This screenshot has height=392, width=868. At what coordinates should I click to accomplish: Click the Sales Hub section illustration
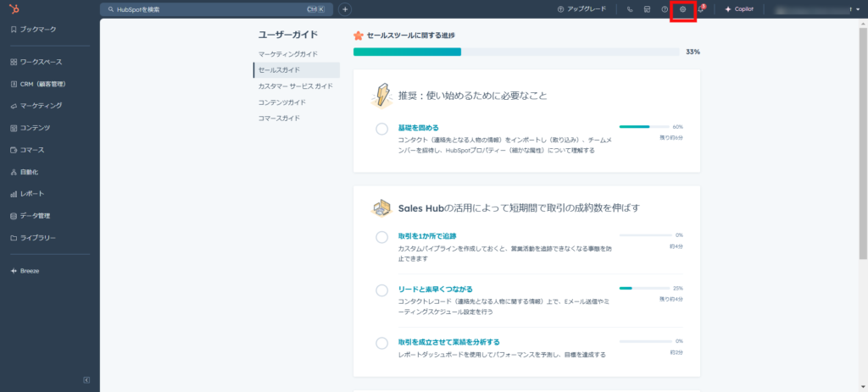(x=382, y=208)
